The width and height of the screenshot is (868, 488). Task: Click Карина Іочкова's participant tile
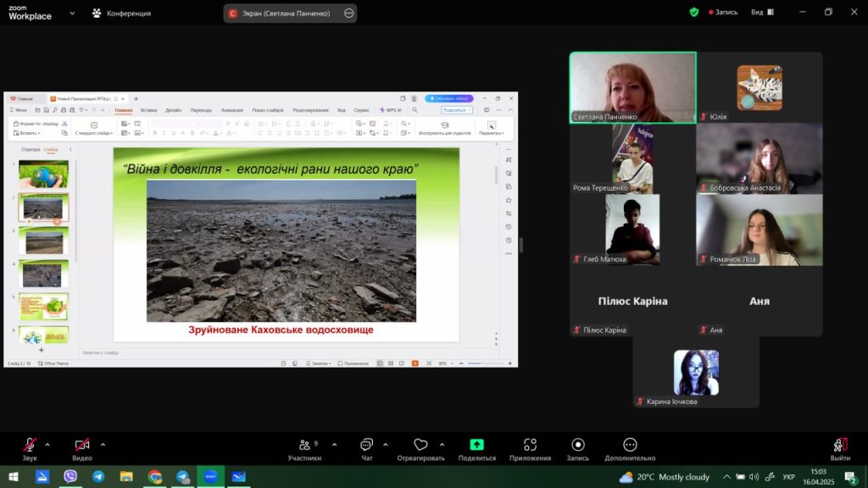point(696,374)
